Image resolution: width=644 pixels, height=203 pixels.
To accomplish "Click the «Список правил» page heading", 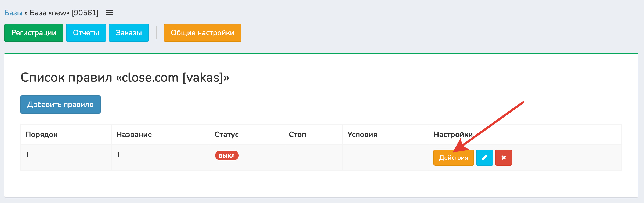I will click(125, 78).
